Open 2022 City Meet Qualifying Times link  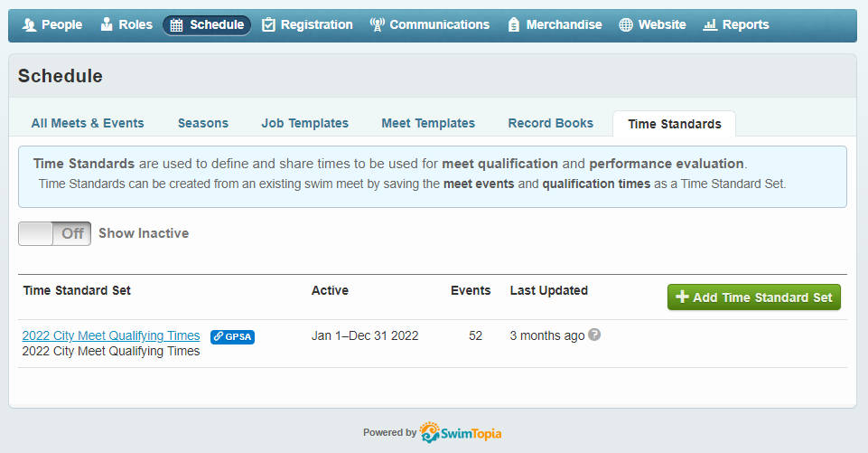click(111, 335)
